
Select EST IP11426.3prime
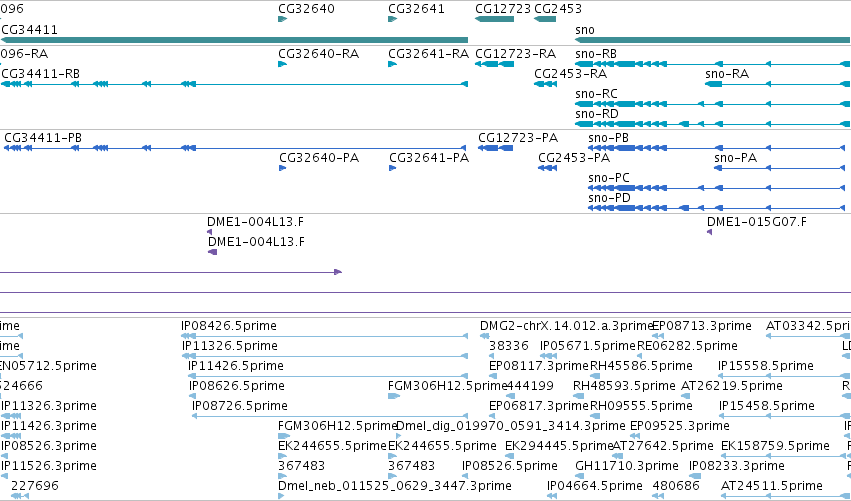49,426
